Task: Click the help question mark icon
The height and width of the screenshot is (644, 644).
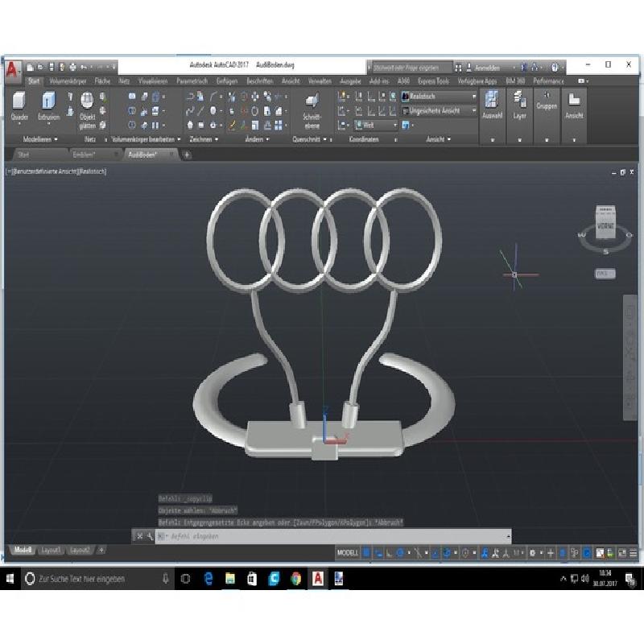Action: 555,68
